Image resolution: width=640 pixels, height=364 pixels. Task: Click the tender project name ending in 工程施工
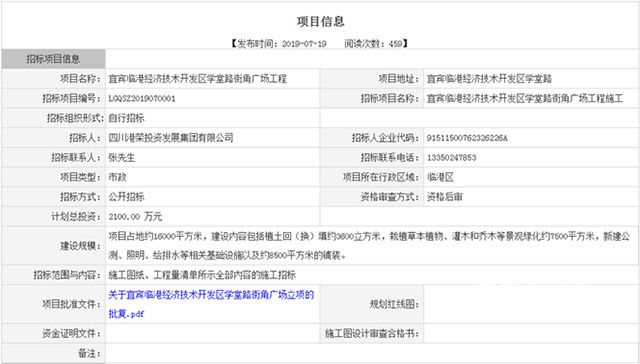click(x=524, y=98)
